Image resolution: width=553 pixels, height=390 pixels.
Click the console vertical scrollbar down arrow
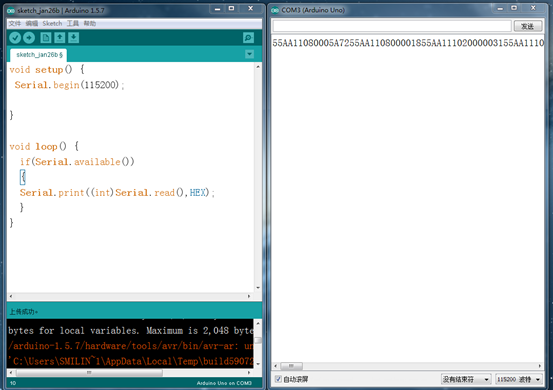click(x=258, y=364)
